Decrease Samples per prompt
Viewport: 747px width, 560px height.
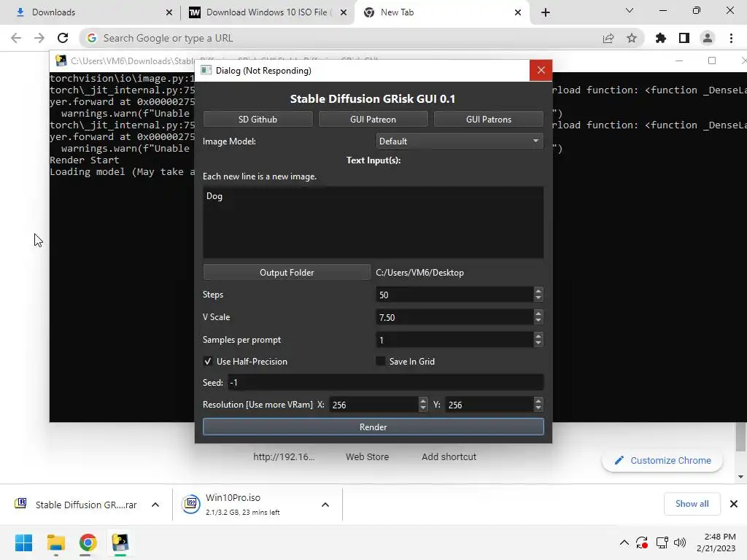(x=538, y=343)
